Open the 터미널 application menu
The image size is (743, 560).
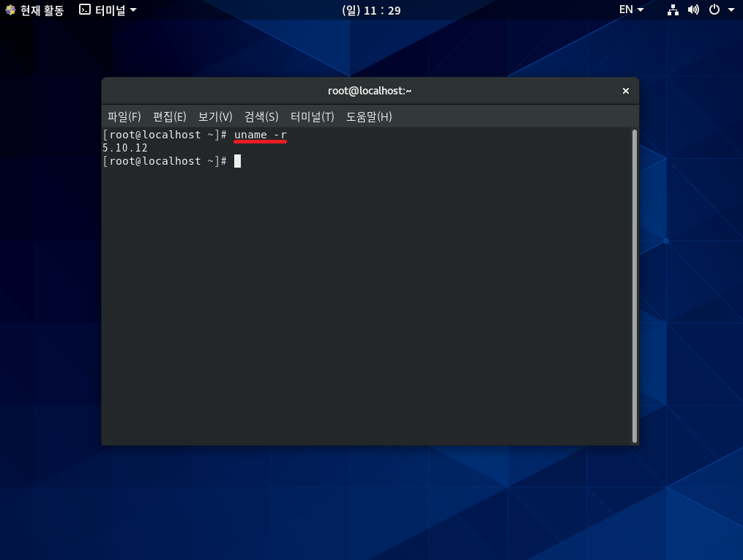point(108,10)
